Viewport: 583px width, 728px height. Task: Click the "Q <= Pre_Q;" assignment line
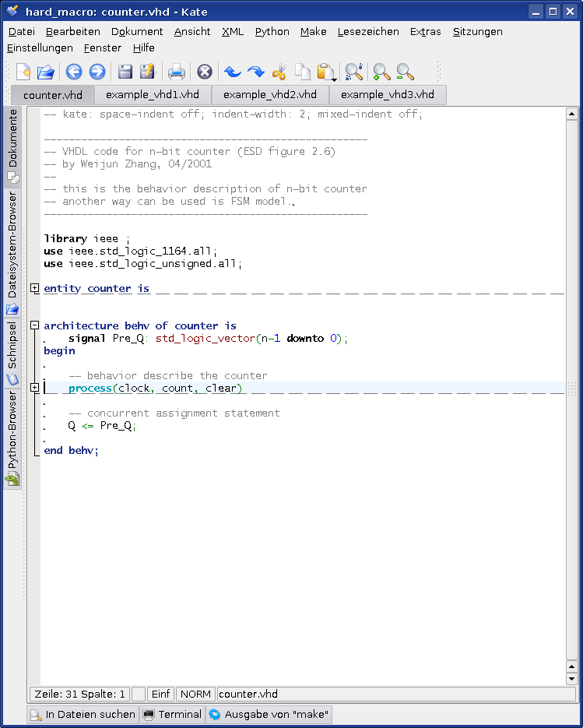click(x=102, y=425)
